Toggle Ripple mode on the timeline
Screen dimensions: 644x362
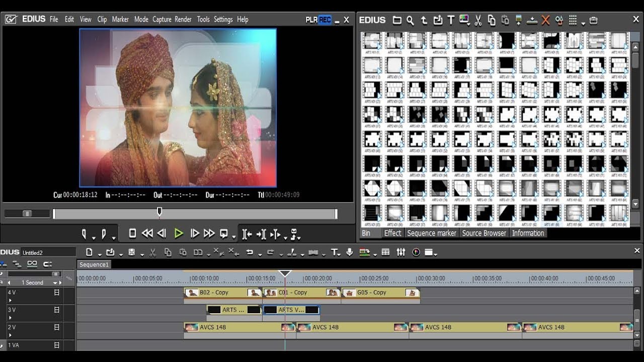[17, 264]
